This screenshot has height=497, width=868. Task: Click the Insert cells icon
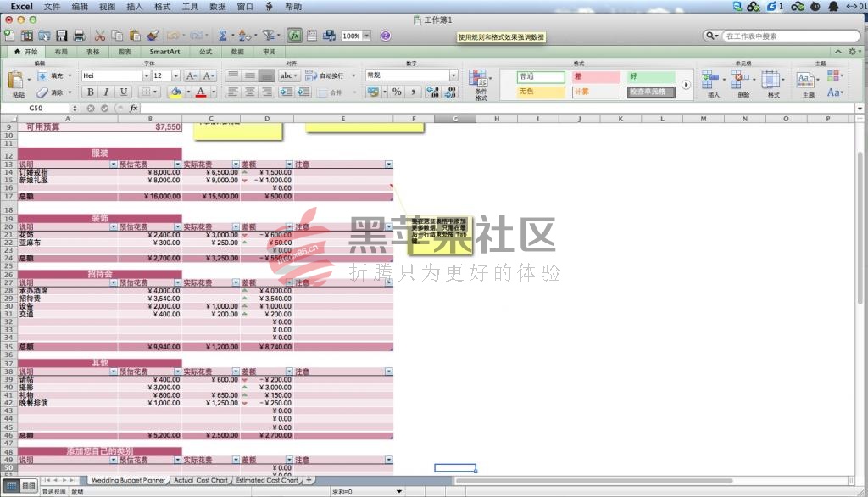(709, 80)
